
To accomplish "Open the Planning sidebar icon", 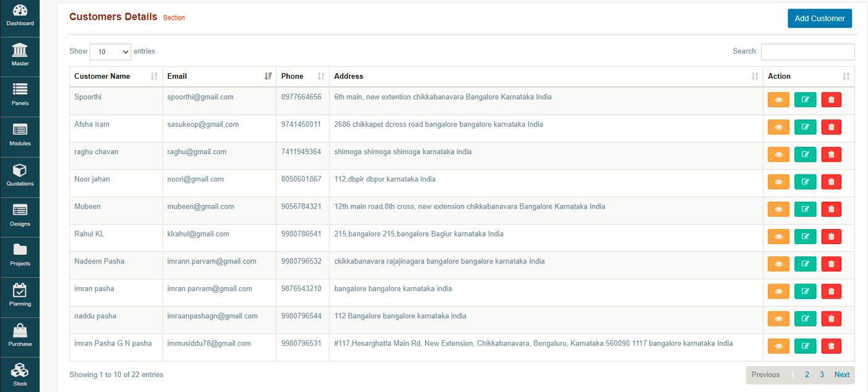I will (x=20, y=295).
